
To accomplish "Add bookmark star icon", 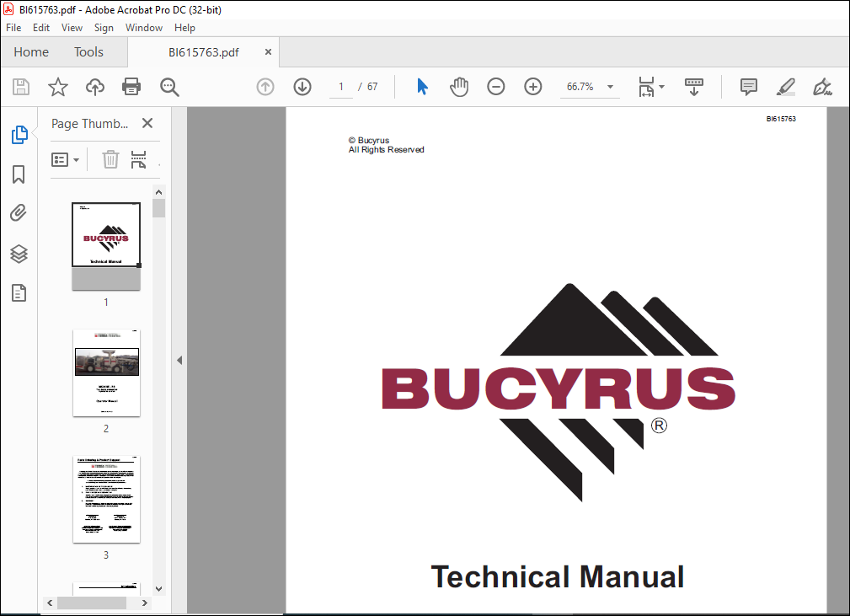I will [58, 87].
